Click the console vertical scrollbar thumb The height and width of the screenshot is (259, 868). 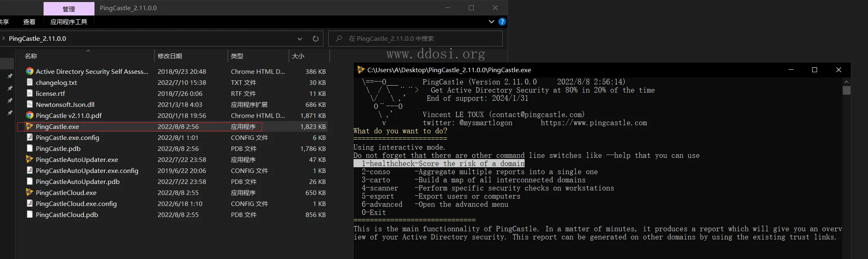pos(846,90)
